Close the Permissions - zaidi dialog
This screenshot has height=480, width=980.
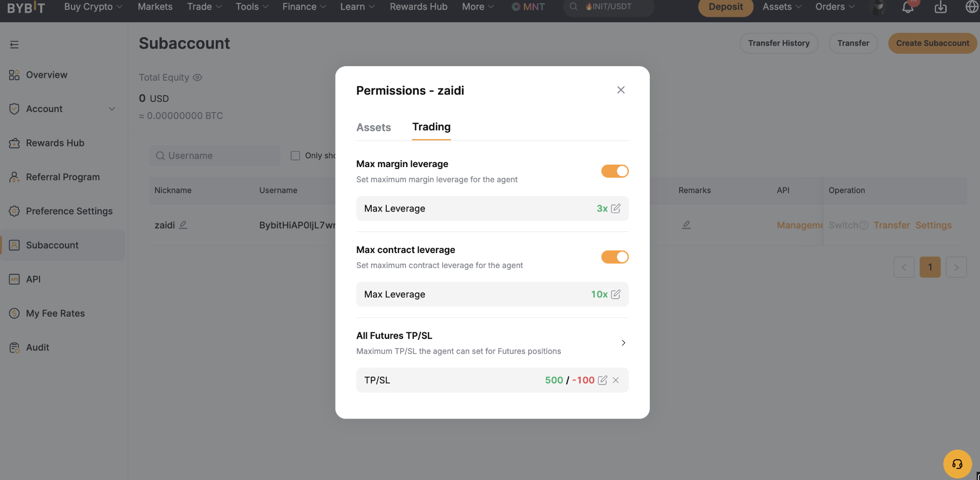pos(621,90)
